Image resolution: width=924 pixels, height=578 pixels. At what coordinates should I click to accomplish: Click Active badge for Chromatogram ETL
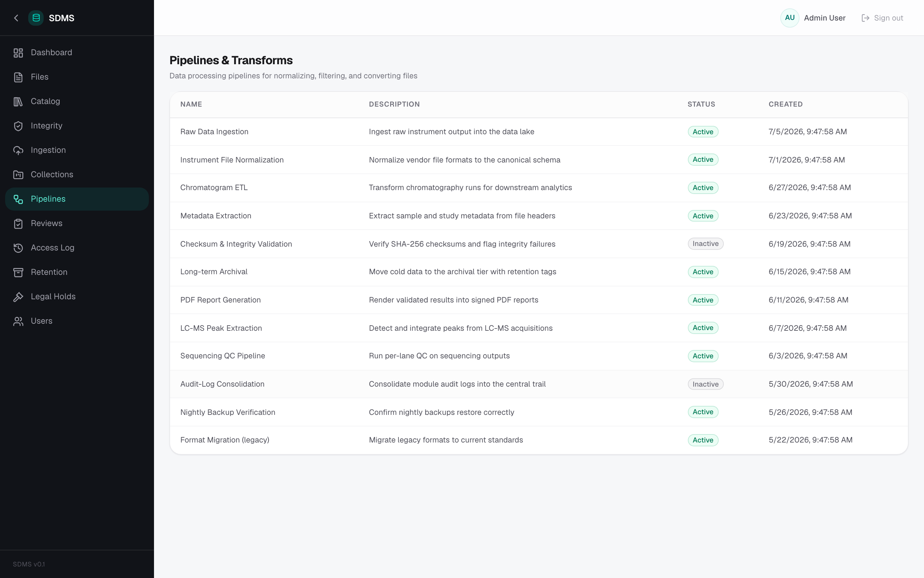pos(703,188)
